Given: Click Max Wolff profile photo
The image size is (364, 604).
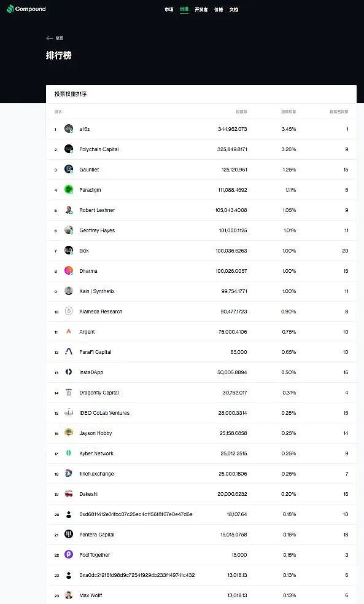Looking at the screenshot, I should (x=69, y=595).
